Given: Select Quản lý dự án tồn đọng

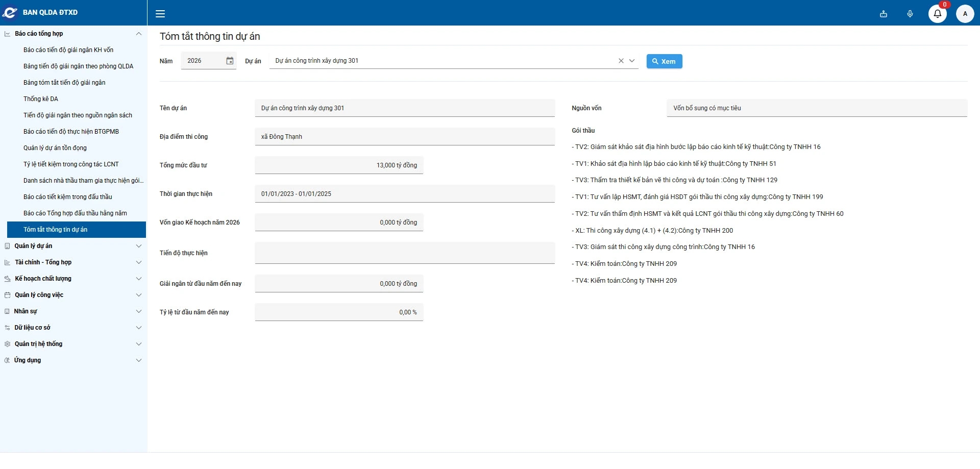Looking at the screenshot, I should click(55, 148).
